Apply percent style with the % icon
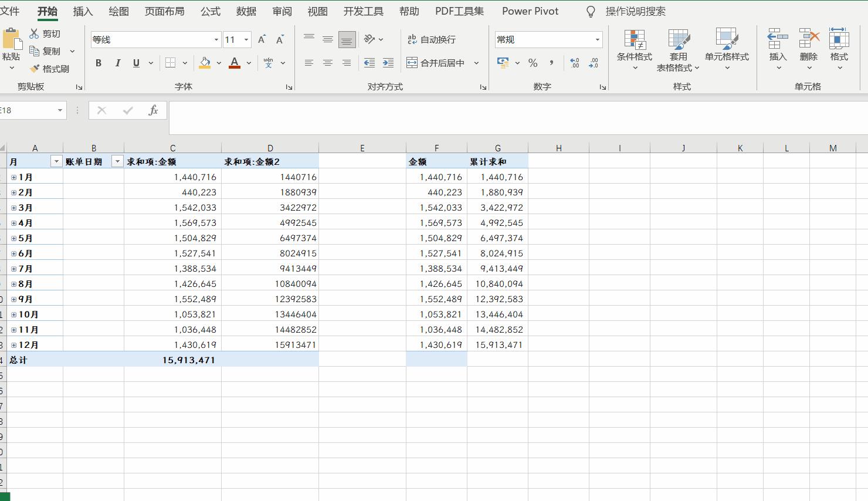Image resolution: width=868 pixels, height=501 pixels. (x=533, y=63)
